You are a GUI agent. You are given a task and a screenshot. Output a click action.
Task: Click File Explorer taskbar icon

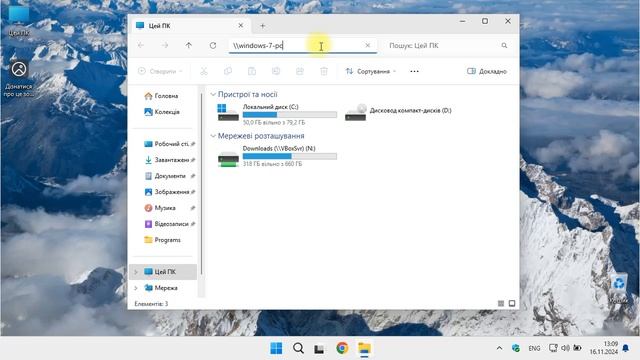coord(364,348)
